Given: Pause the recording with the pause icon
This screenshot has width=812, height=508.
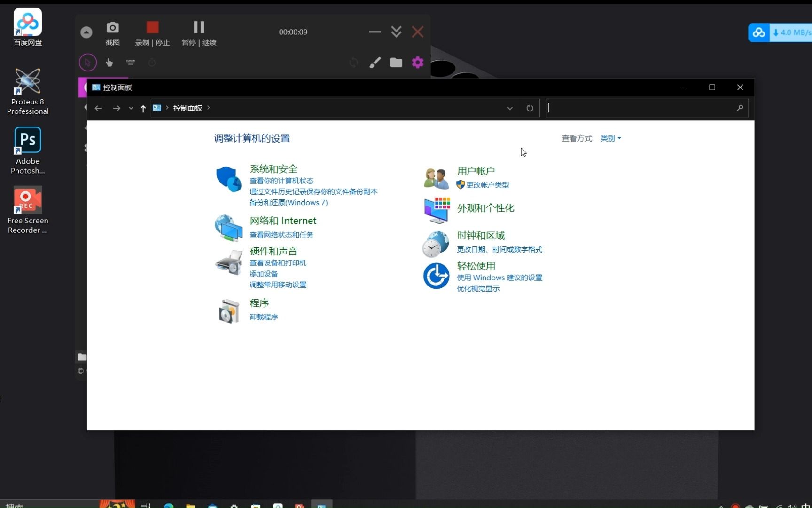Looking at the screenshot, I should (199, 27).
